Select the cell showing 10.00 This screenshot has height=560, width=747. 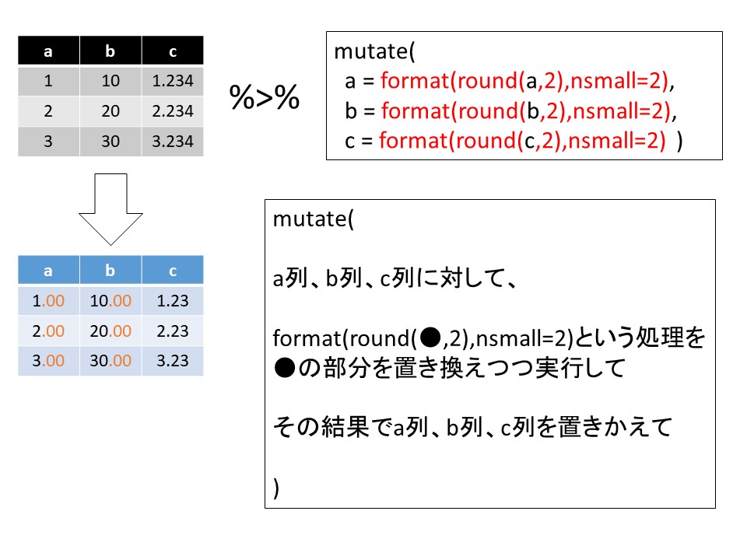(x=110, y=300)
